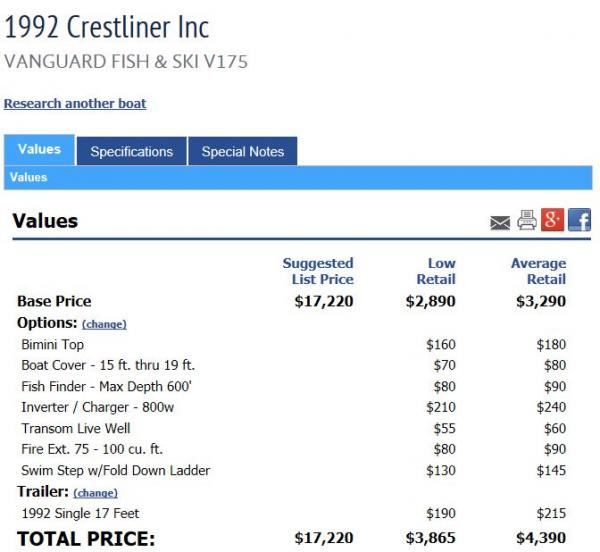
Task: Click the Average Retail column header
Action: tap(538, 271)
